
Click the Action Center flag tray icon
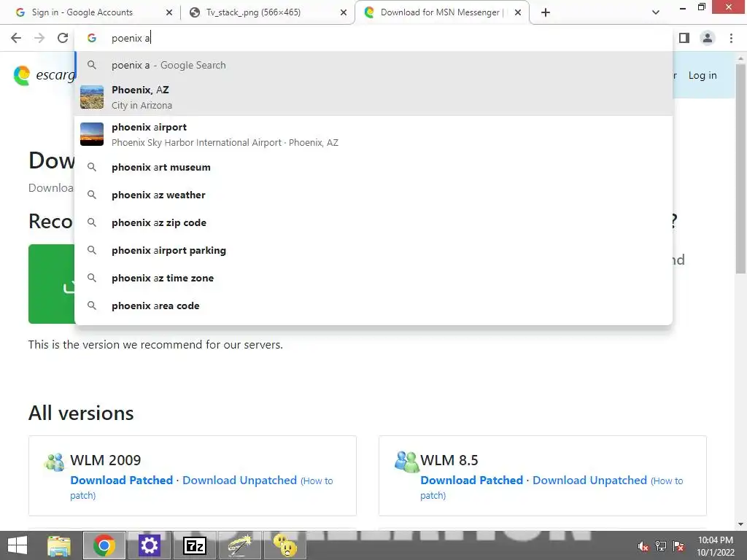678,546
